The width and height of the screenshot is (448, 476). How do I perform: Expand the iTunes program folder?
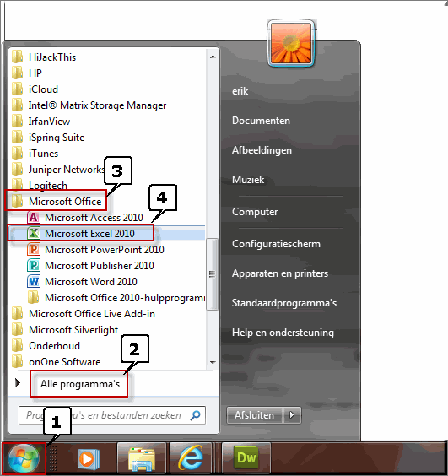click(x=107, y=154)
